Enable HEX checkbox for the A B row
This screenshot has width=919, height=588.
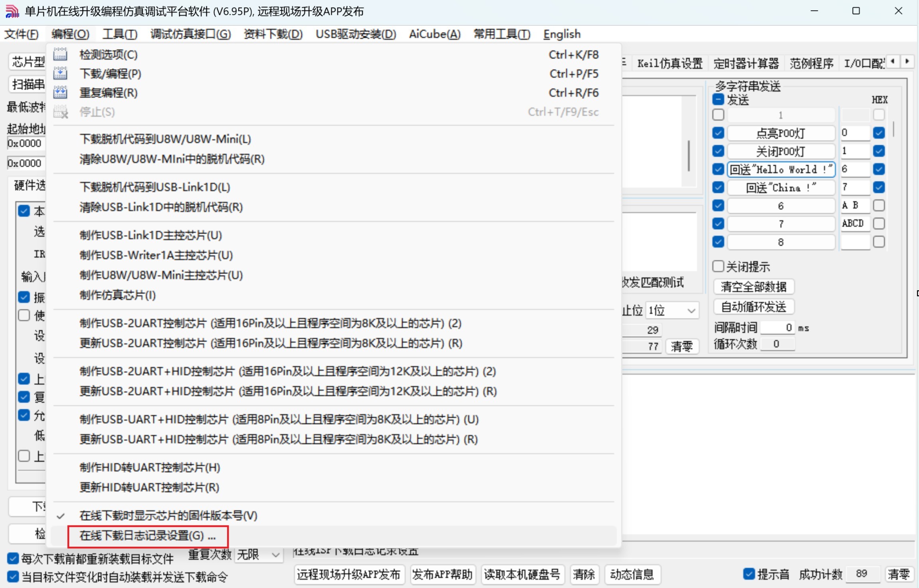(879, 205)
